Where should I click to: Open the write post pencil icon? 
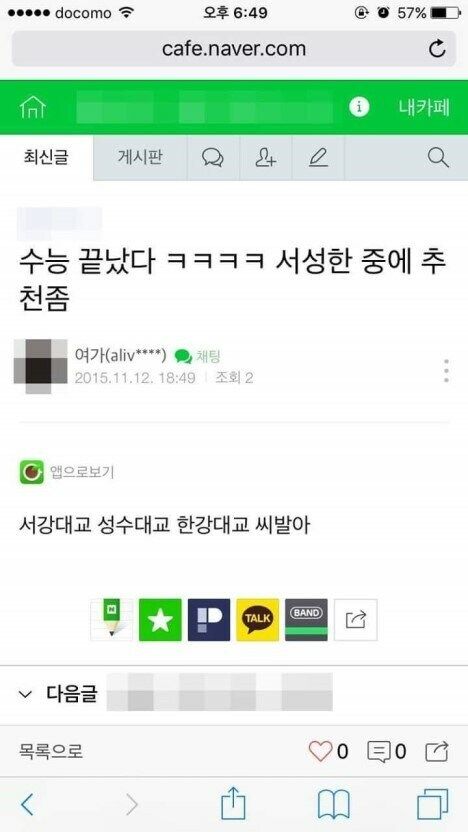[x=318, y=158]
